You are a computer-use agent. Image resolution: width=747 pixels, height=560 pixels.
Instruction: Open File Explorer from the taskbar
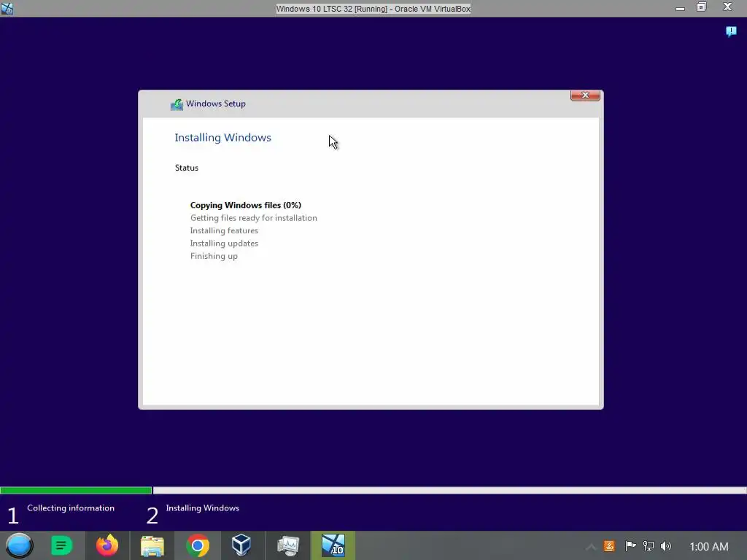point(152,545)
